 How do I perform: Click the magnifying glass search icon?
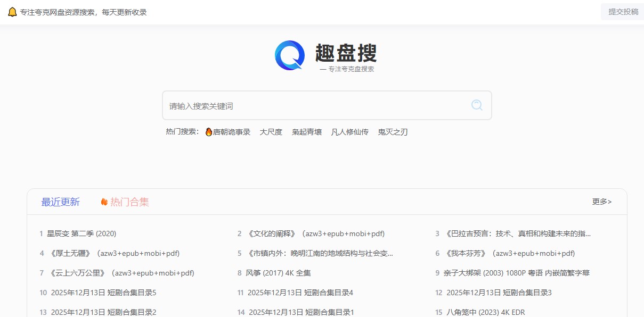(476, 105)
